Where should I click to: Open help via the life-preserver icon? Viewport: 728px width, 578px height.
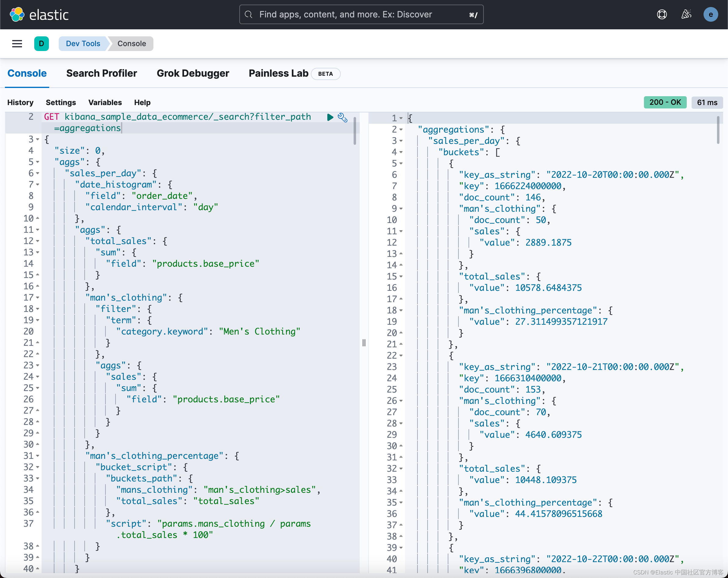pos(662,14)
